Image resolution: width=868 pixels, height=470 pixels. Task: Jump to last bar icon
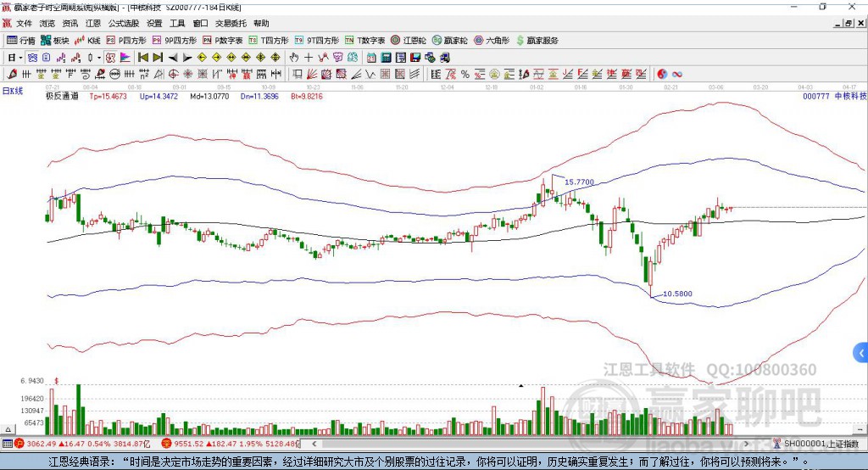point(158,58)
